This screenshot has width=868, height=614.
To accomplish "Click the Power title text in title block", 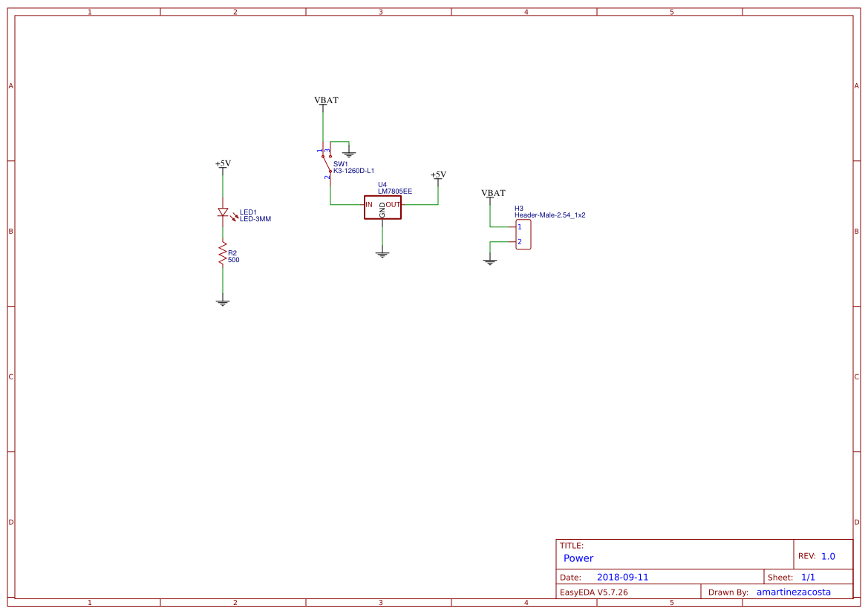I will coord(578,558).
